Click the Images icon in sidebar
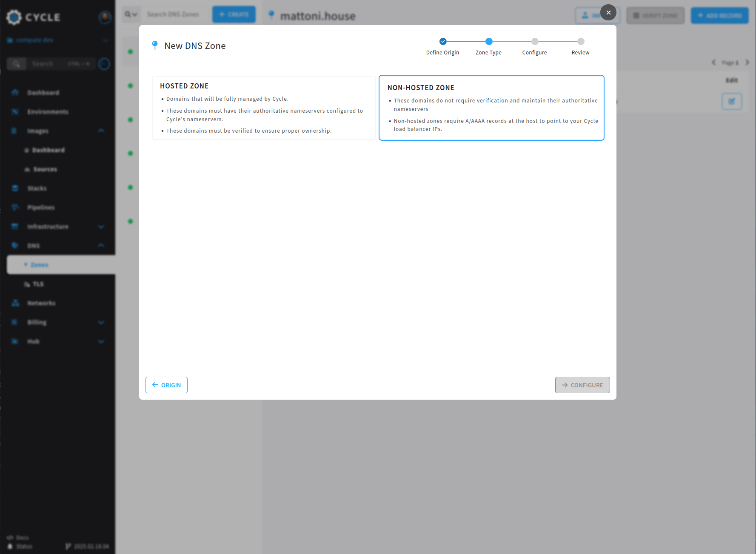 pos(14,131)
